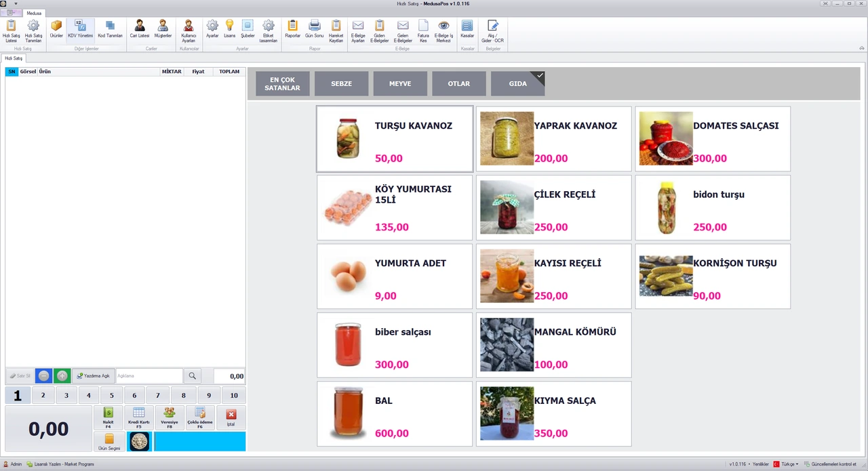Pay with Nakit F4 cash button
868x471 pixels.
[108, 417]
